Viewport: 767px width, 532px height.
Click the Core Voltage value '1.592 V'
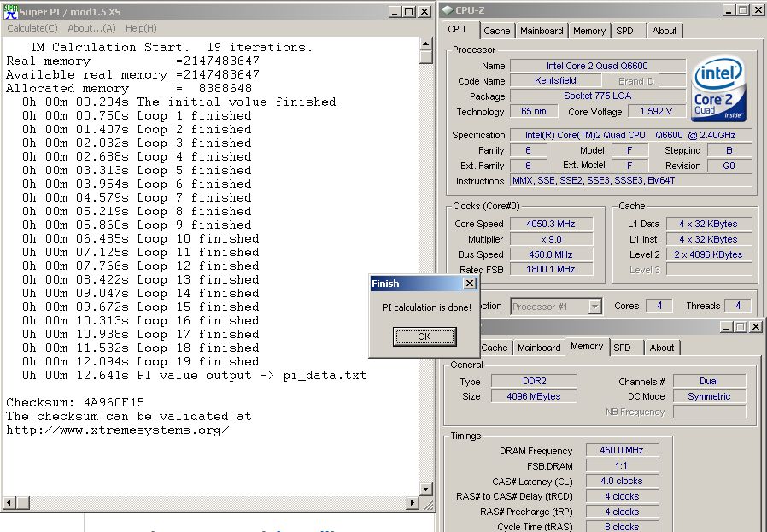(x=656, y=112)
